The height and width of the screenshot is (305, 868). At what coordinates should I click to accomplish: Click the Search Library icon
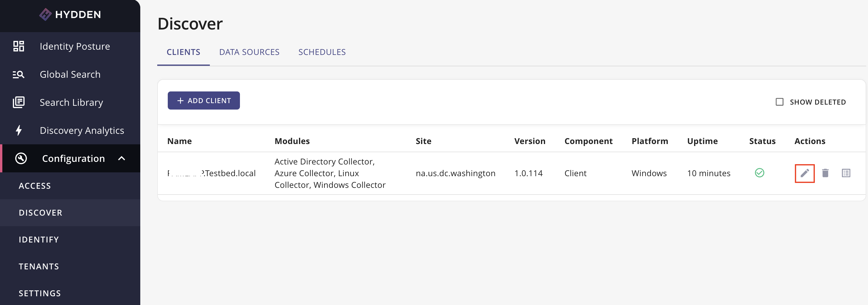[18, 102]
